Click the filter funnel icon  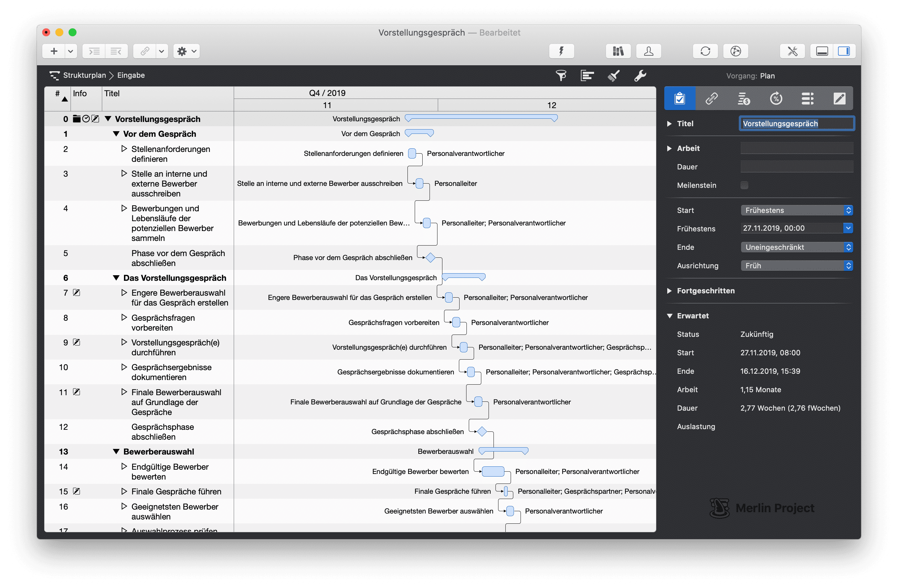[x=561, y=76]
